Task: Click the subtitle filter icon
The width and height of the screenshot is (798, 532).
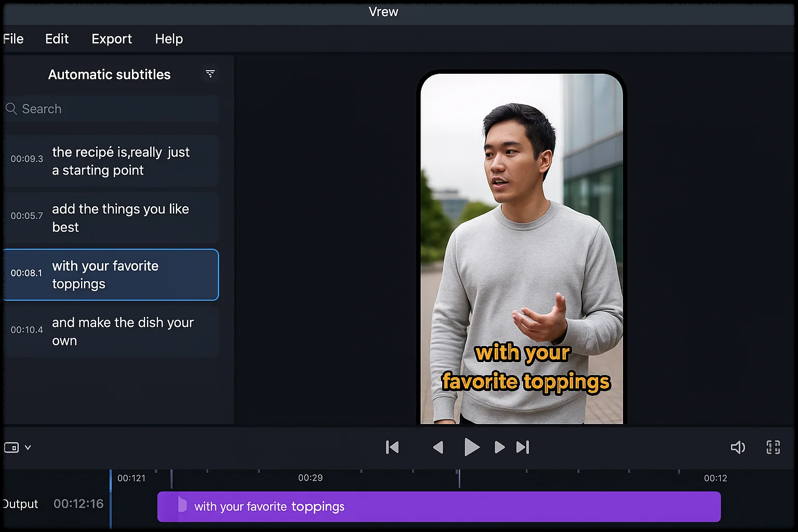Action: [210, 74]
